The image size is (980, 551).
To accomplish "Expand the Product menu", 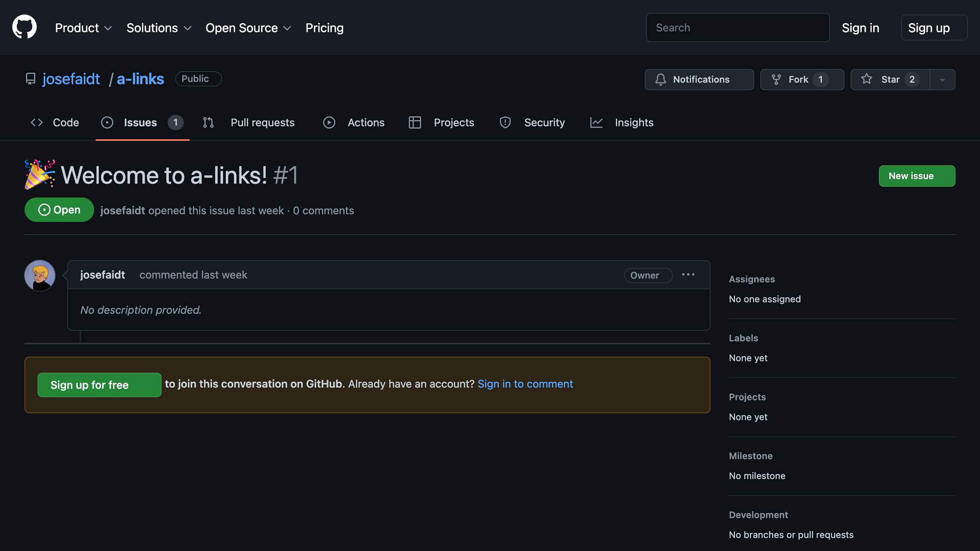I will pos(83,28).
